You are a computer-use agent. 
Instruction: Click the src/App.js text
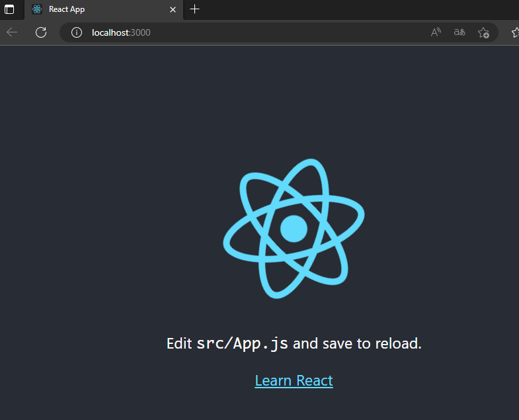click(x=242, y=343)
